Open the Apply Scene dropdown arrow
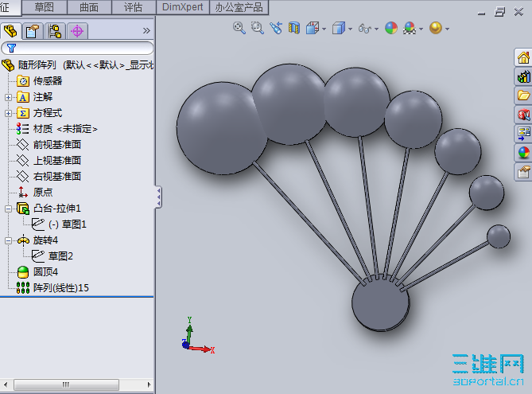Viewport: 532px width, 394px height. pos(421,29)
